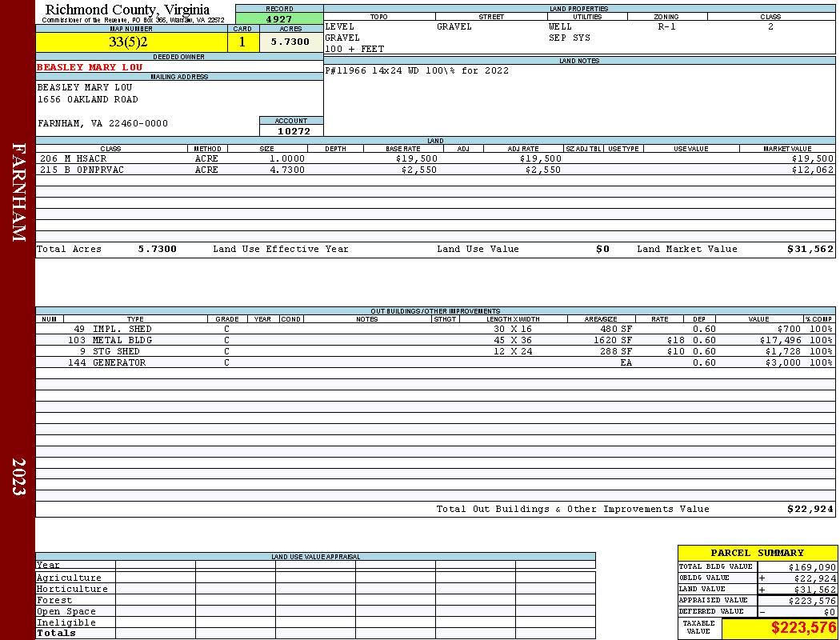
Task: Click the Forest row label
Action: click(54, 600)
